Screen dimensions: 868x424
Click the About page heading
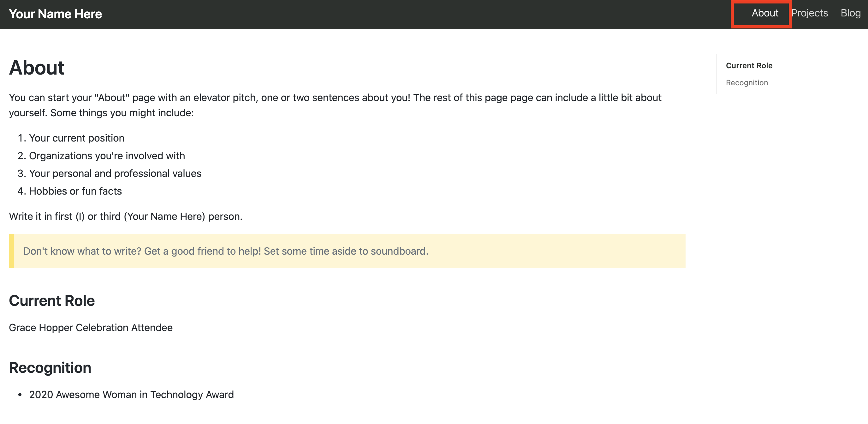36,68
